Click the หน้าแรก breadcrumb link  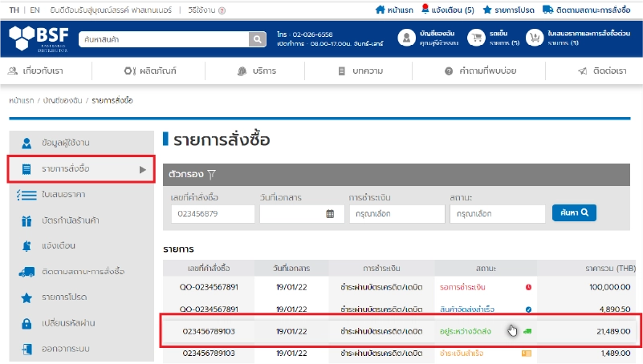point(22,100)
